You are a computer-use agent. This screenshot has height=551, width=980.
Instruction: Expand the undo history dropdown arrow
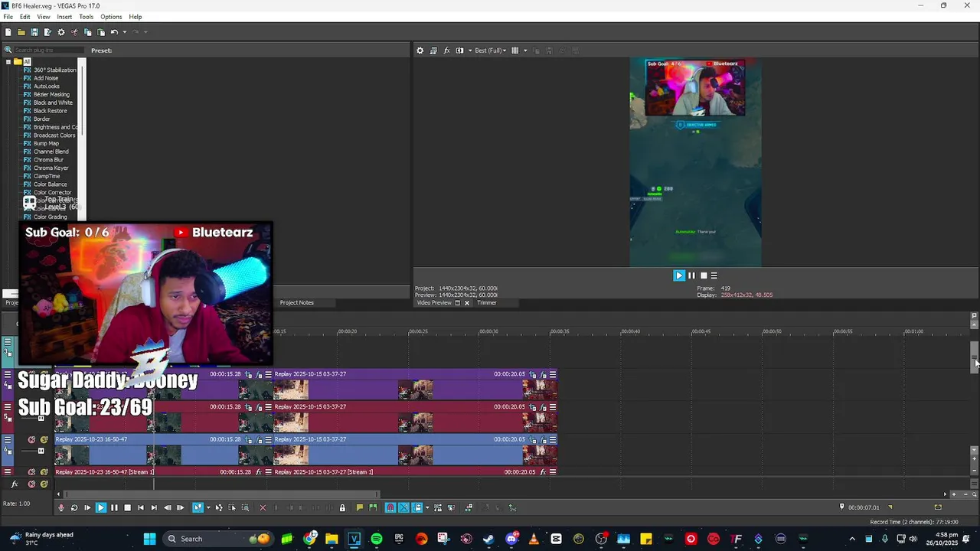pos(125,32)
